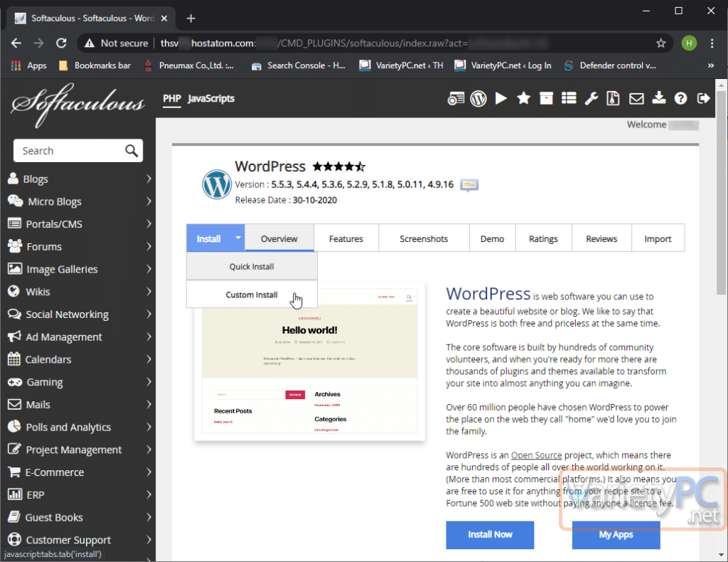This screenshot has height=562, width=728.
Task: Switch to the Ratings tab
Action: (x=543, y=238)
